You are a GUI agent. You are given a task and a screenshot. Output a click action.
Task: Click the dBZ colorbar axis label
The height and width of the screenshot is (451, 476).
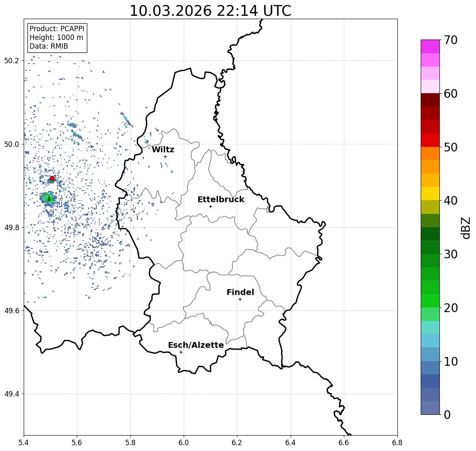point(466,228)
